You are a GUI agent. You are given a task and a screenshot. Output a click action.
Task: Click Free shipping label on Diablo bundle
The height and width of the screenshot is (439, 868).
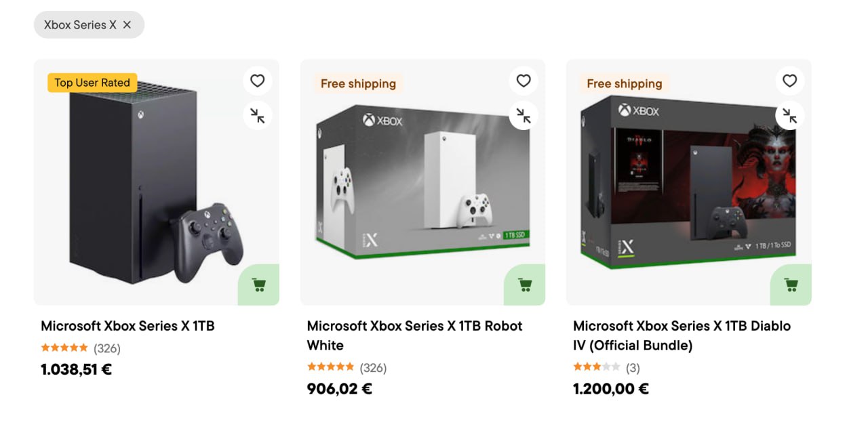(625, 84)
